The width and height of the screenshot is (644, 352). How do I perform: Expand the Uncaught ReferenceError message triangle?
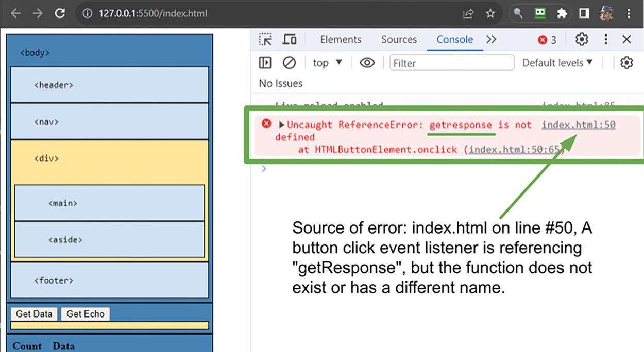pos(282,125)
